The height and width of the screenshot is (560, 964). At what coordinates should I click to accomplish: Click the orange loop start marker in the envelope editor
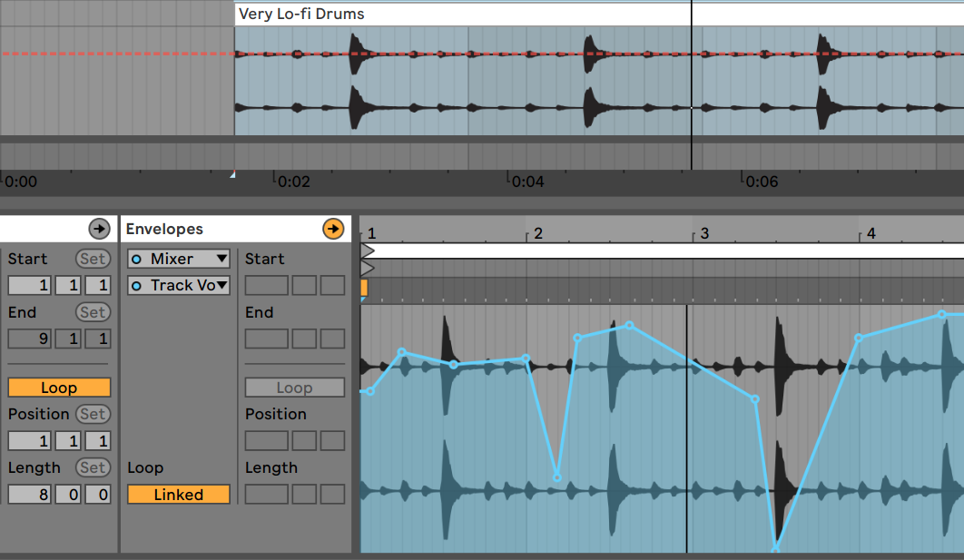(365, 288)
